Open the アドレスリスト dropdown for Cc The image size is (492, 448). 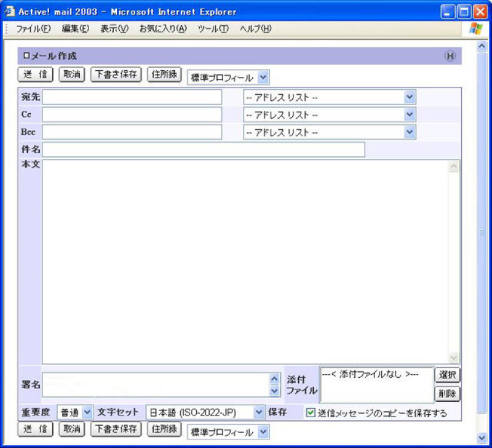330,115
